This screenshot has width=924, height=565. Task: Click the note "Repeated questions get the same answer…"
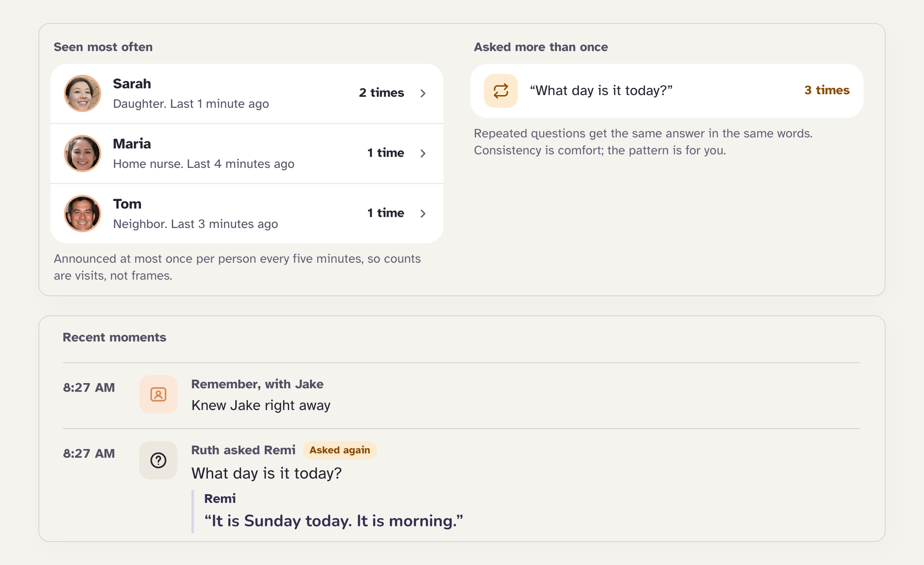pyautogui.click(x=643, y=142)
